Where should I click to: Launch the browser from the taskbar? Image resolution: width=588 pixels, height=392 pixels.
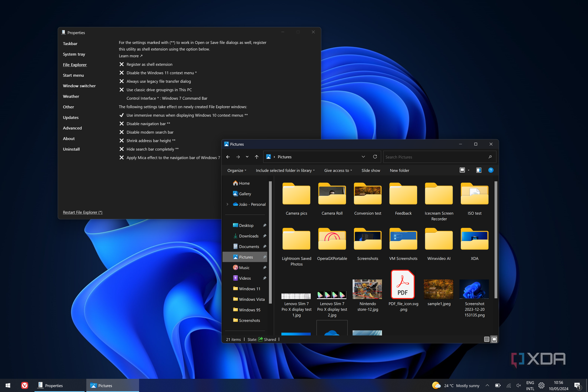click(x=24, y=385)
